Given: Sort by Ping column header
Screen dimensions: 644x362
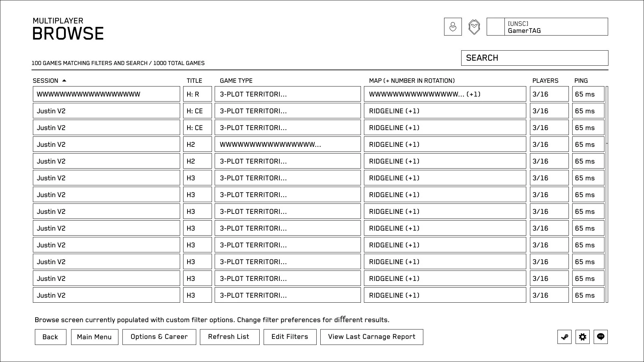Looking at the screenshot, I should click(x=581, y=81).
